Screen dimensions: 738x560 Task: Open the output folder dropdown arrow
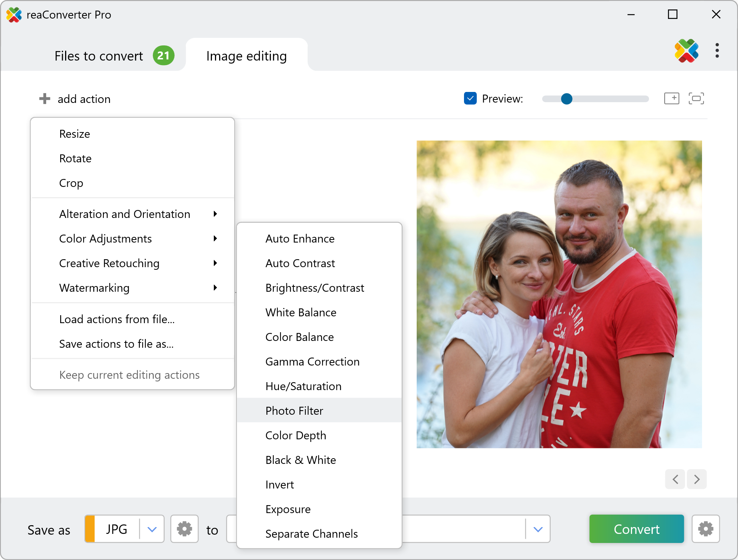pyautogui.click(x=538, y=529)
